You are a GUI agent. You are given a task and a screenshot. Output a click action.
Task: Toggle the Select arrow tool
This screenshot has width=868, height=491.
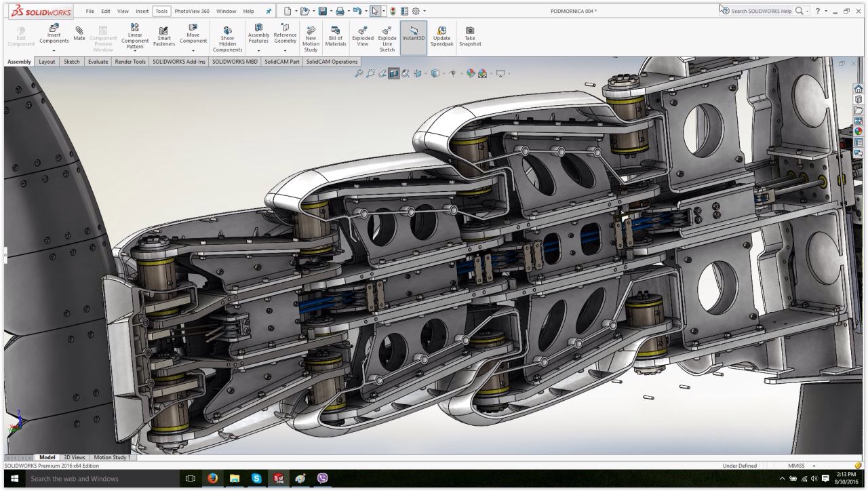pos(374,11)
